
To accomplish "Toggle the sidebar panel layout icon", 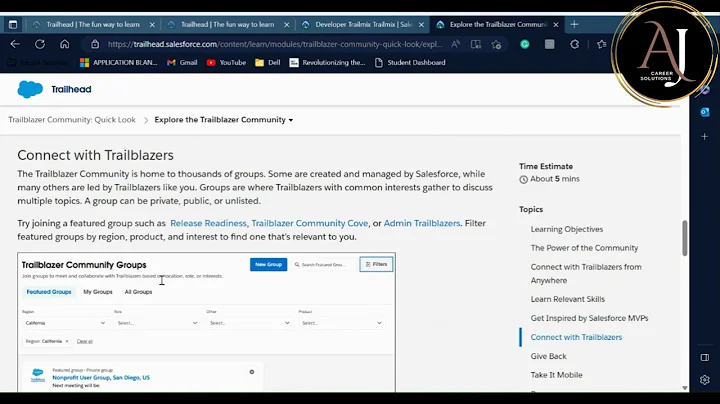I will 705,357.
